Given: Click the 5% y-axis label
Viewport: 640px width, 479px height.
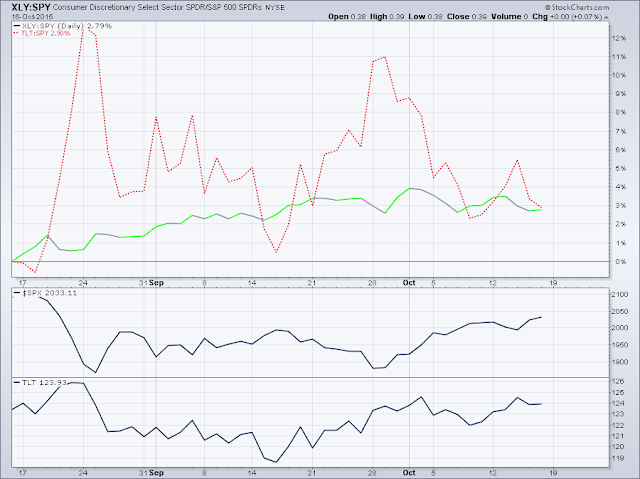Looking at the screenshot, I should [620, 169].
